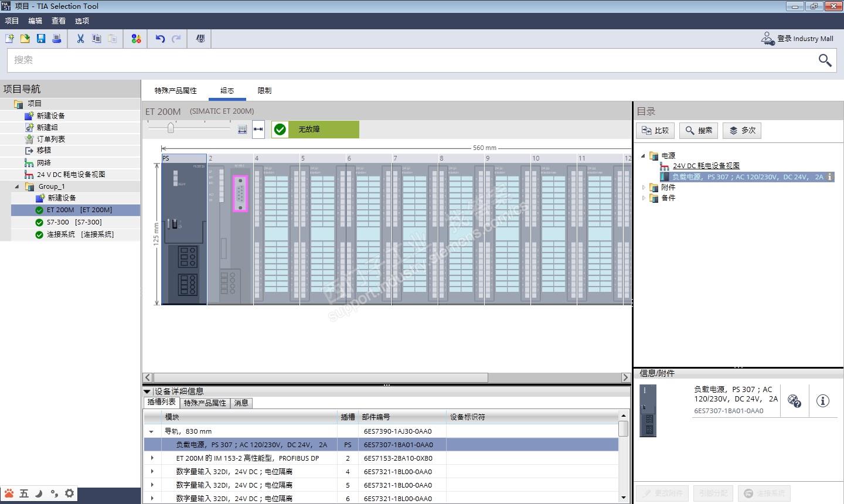The image size is (844, 504).
Task: Click the greyed-out paste icon in the toolbar
Action: point(112,39)
